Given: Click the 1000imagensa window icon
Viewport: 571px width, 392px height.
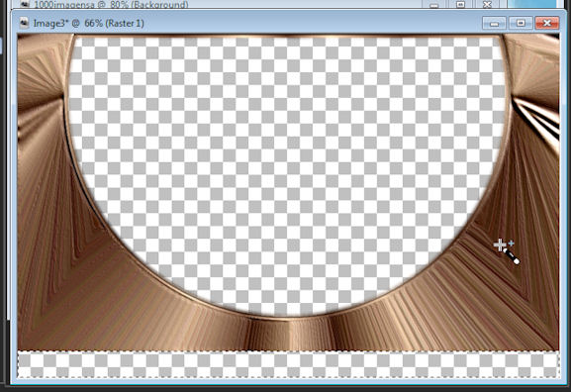Looking at the screenshot, I should (25, 4).
